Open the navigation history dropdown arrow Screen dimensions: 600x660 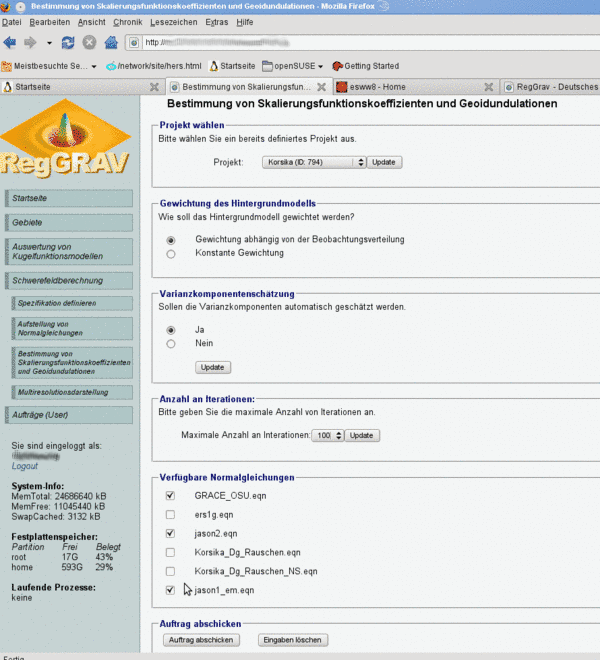coord(49,43)
